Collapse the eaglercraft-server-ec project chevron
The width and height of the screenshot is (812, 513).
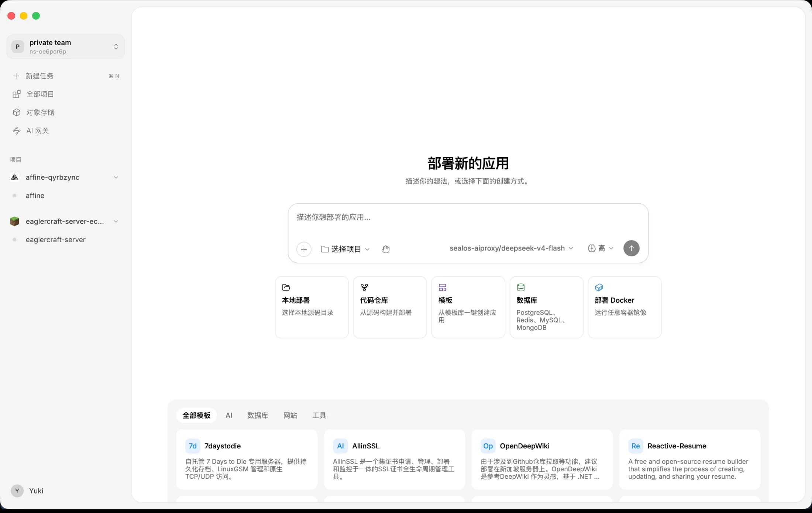pyautogui.click(x=116, y=221)
